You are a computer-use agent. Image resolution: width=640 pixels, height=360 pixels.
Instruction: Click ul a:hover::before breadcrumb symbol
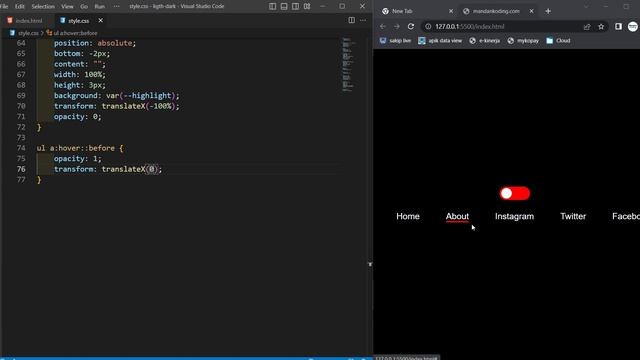76,33
